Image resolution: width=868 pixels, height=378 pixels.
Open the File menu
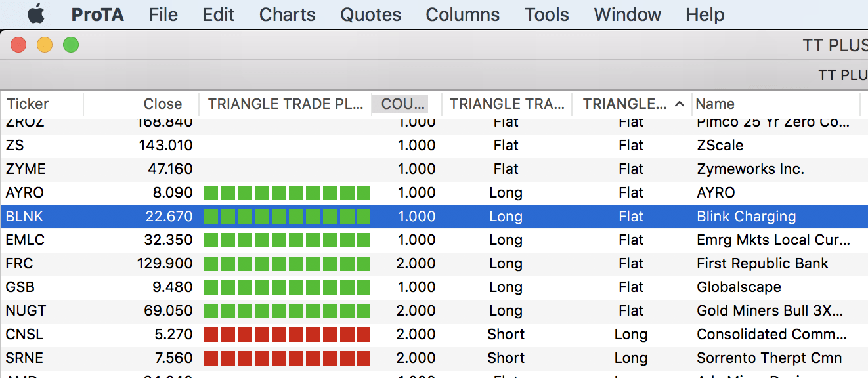(163, 14)
